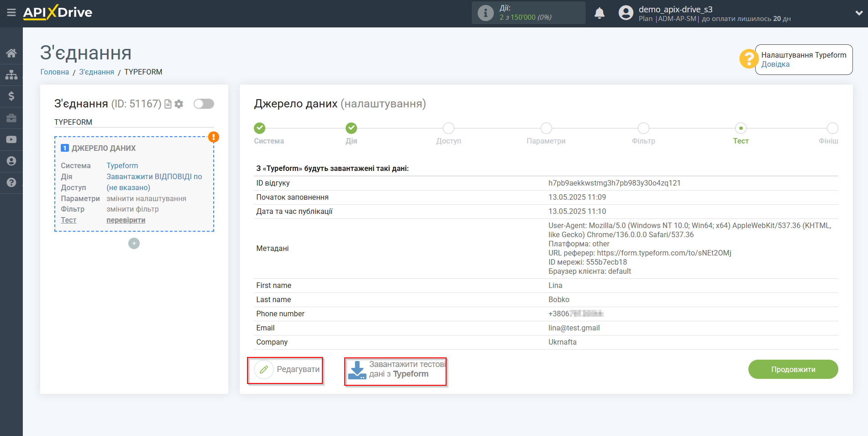Image resolution: width=868 pixels, height=436 pixels.
Task: Click the pencil edit icon
Action: pyautogui.click(x=263, y=369)
